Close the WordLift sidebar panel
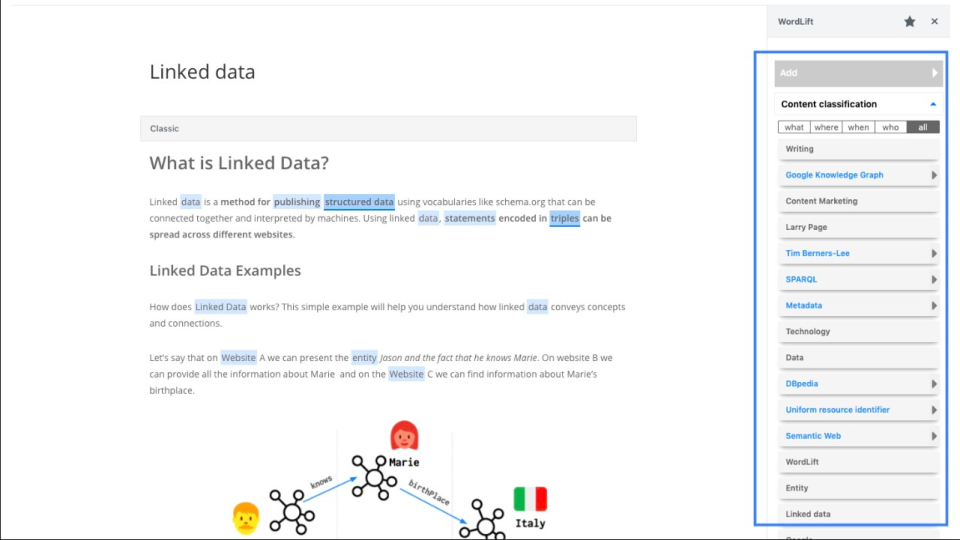The height and width of the screenshot is (540, 960). point(934,21)
